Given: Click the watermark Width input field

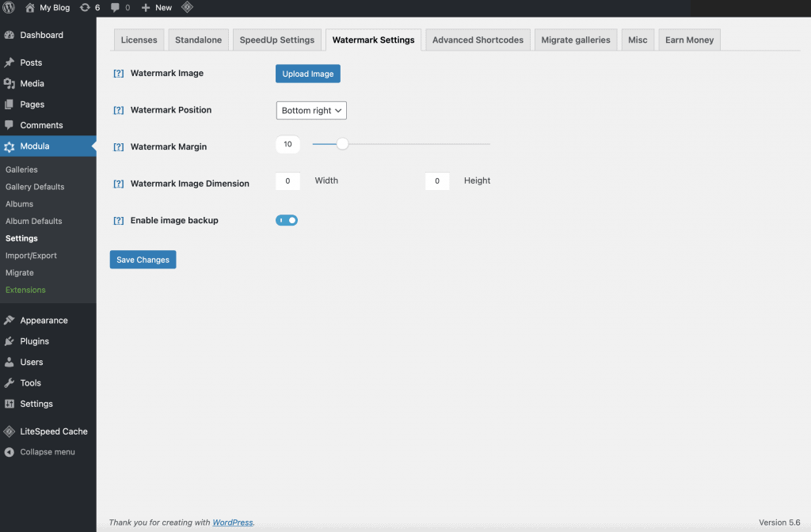Looking at the screenshot, I should click(x=287, y=181).
